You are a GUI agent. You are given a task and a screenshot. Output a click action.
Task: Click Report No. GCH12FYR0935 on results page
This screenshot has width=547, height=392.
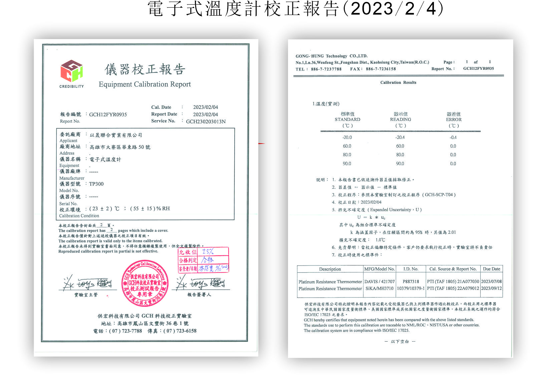479,68
